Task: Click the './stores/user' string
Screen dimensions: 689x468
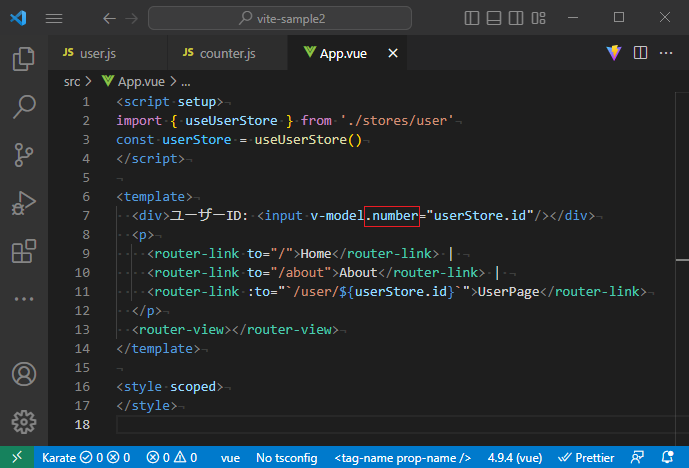Action: tap(397, 120)
